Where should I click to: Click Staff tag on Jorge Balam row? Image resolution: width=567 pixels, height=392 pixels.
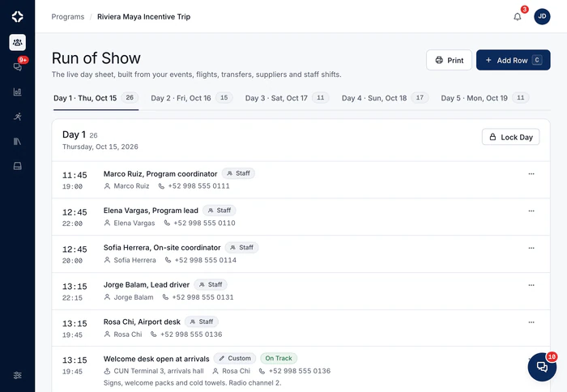coord(211,284)
